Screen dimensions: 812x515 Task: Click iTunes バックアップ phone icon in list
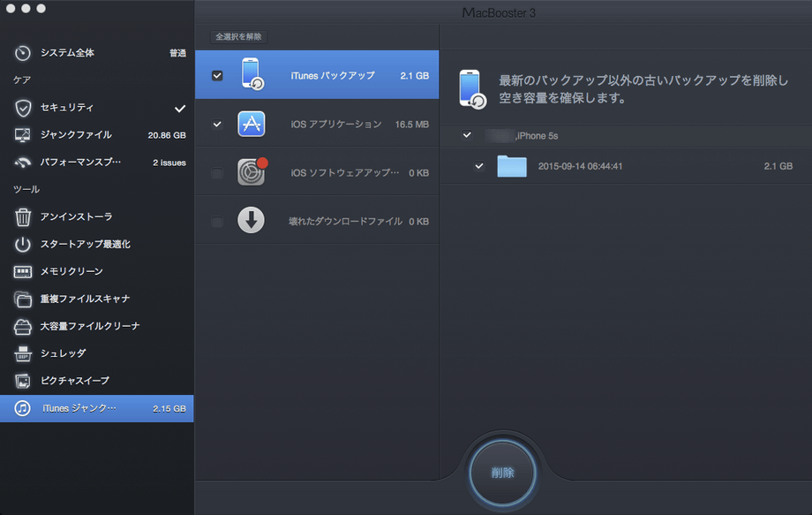pos(252,74)
